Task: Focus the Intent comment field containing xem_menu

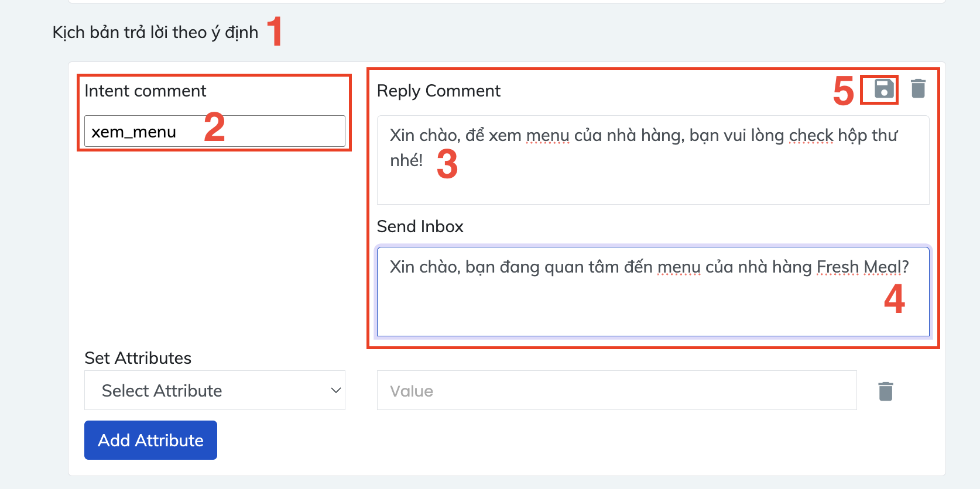Action: 214,132
